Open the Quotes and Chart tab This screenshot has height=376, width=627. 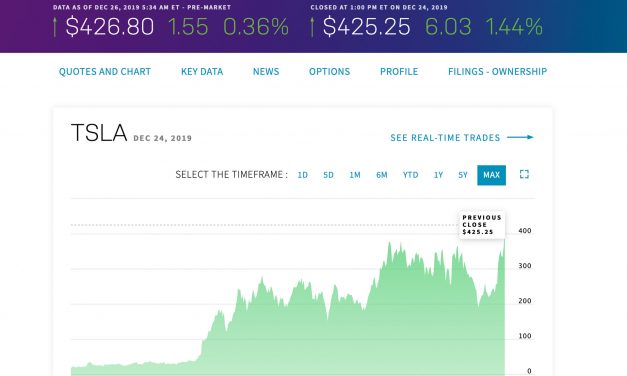click(105, 72)
